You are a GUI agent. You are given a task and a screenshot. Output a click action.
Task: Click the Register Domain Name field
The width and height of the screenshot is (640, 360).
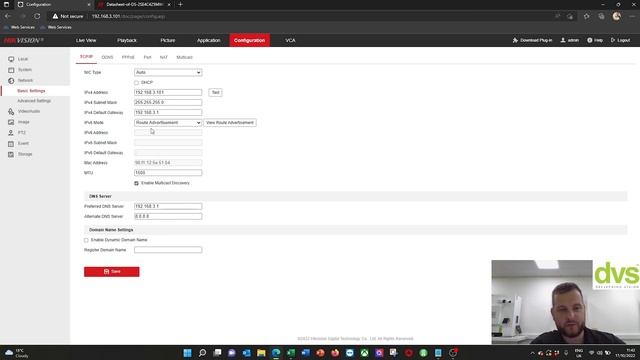pos(168,250)
